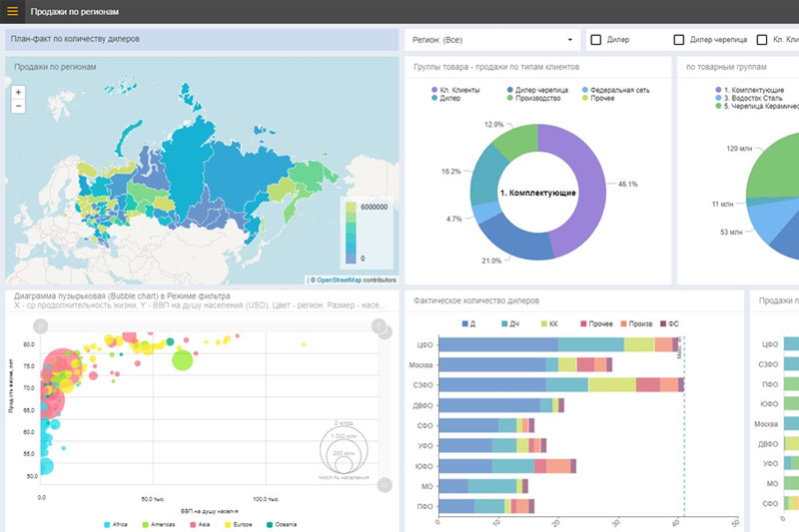Click the СФО label in dealers chart

click(x=425, y=425)
